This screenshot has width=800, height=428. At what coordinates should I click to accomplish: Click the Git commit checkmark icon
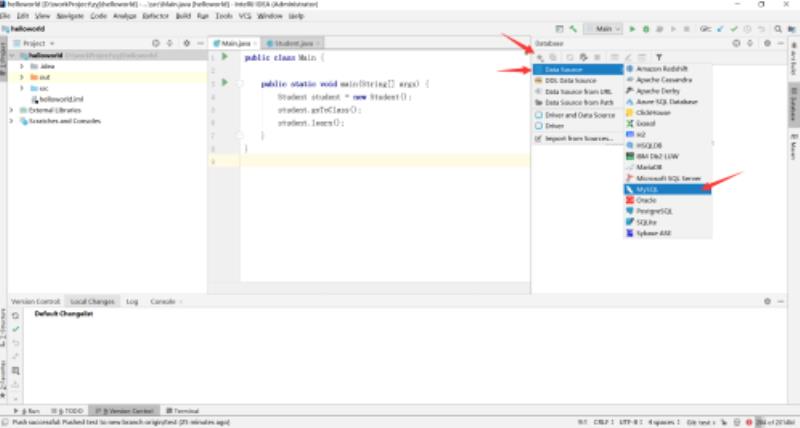pos(734,29)
